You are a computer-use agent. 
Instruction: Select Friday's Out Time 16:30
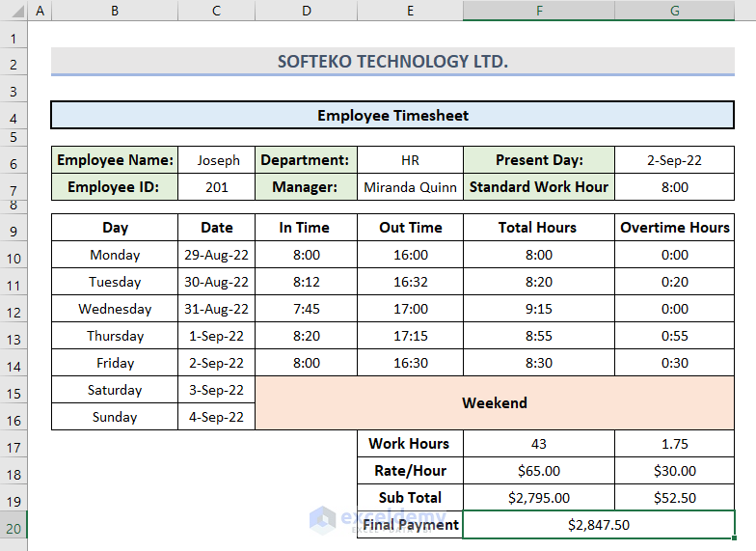point(411,363)
